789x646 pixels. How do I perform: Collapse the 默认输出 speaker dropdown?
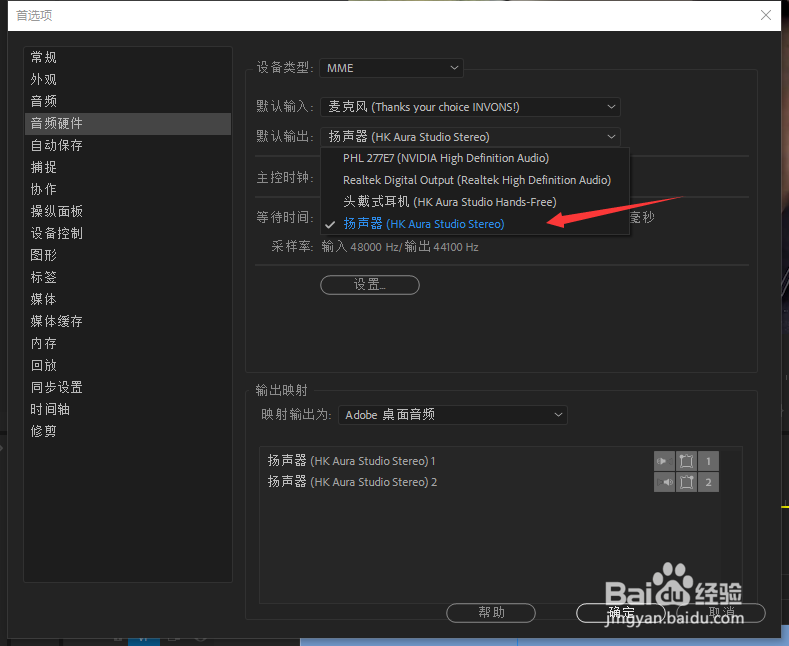pyautogui.click(x=470, y=137)
